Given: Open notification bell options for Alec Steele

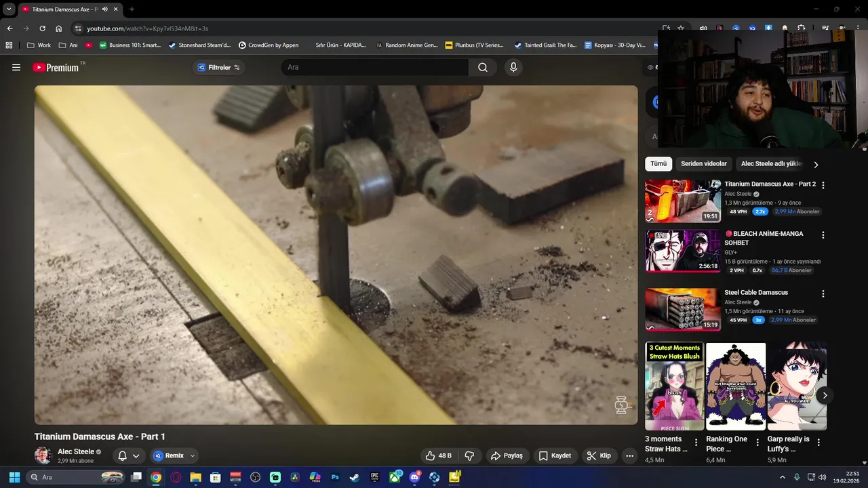Looking at the screenshot, I should tap(128, 455).
